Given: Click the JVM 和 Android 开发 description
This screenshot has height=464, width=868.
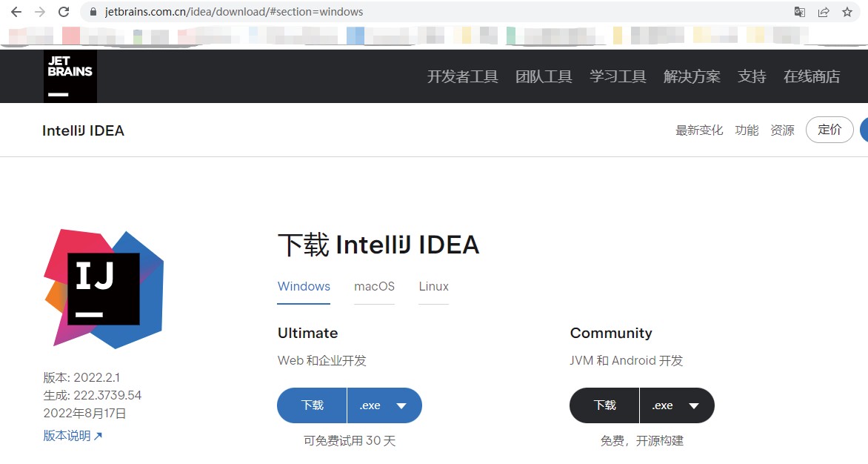Looking at the screenshot, I should click(x=627, y=360).
